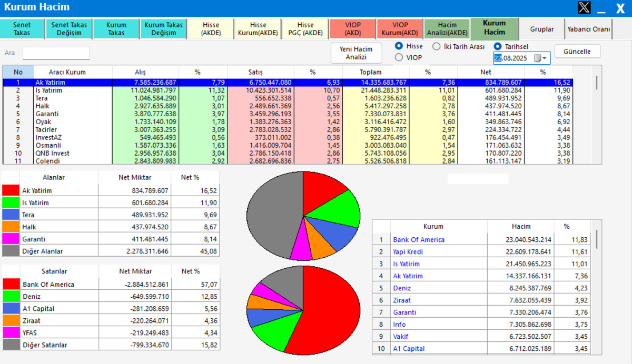
Task: Go to the Hisse PGÇ (AKDE) tab
Action: coord(305,29)
